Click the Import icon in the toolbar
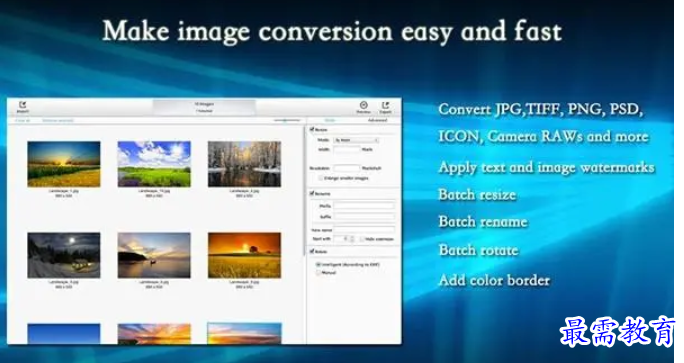The height and width of the screenshot is (363, 684). [22, 105]
